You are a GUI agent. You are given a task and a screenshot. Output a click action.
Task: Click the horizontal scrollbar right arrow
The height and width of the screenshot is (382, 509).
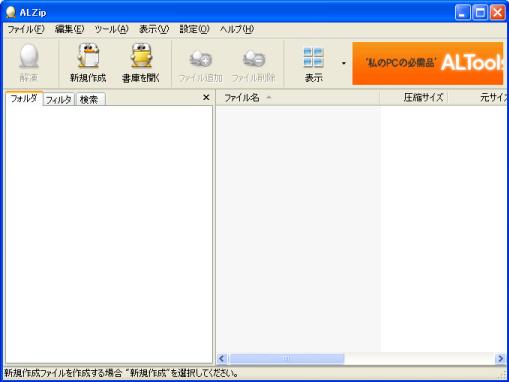(500, 359)
